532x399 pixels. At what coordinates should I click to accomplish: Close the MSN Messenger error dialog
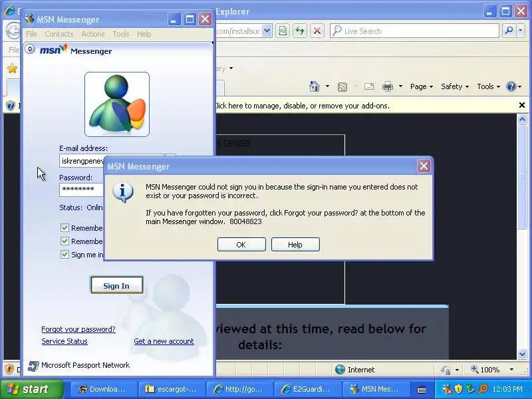[x=424, y=166]
